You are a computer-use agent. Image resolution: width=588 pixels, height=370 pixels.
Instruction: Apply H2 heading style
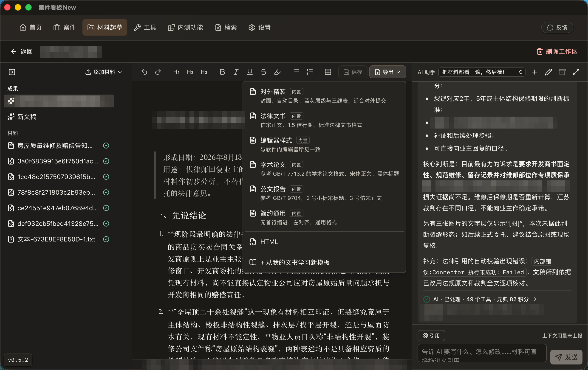[190, 72]
